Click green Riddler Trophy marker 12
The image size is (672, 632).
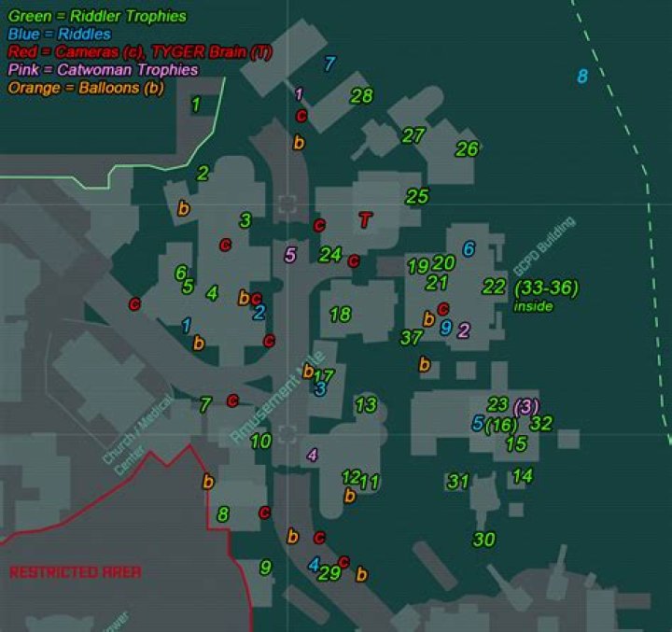(351, 477)
